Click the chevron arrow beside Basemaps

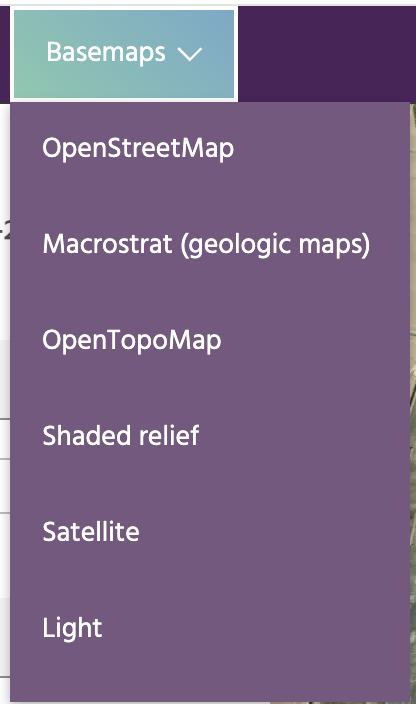pyautogui.click(x=190, y=54)
